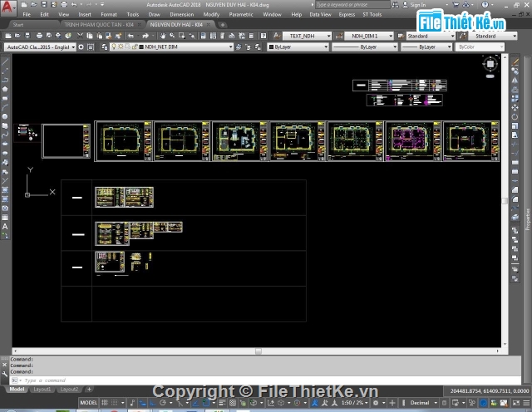
Task: Toggle the grid display in status bar
Action: 105,403
